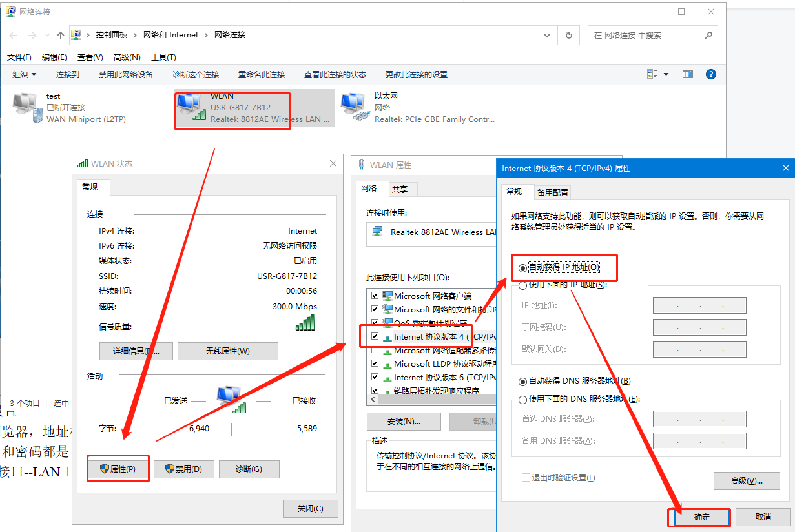This screenshot has width=795, height=532.
Task: Open the 组织 dropdown menu
Action: tap(25, 74)
